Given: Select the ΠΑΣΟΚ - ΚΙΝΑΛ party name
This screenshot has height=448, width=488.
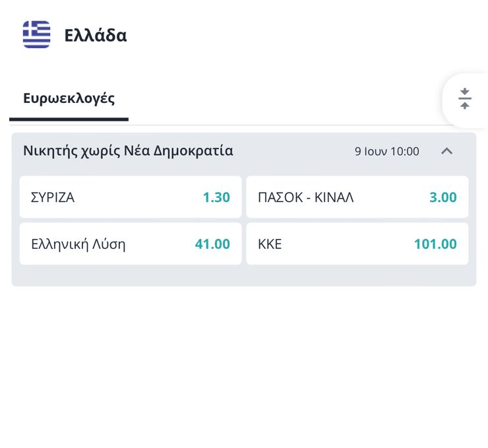Looking at the screenshot, I should 305,197.
